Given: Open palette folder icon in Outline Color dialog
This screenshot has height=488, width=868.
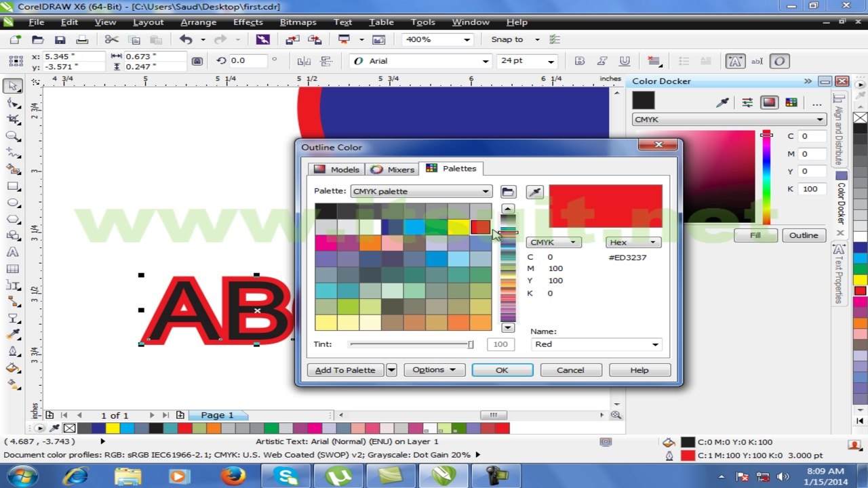Looking at the screenshot, I should click(508, 192).
